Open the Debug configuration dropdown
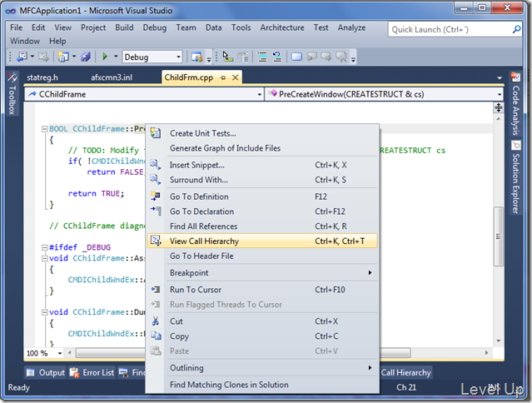Image resolution: width=532 pixels, height=403 pixels. [x=178, y=57]
